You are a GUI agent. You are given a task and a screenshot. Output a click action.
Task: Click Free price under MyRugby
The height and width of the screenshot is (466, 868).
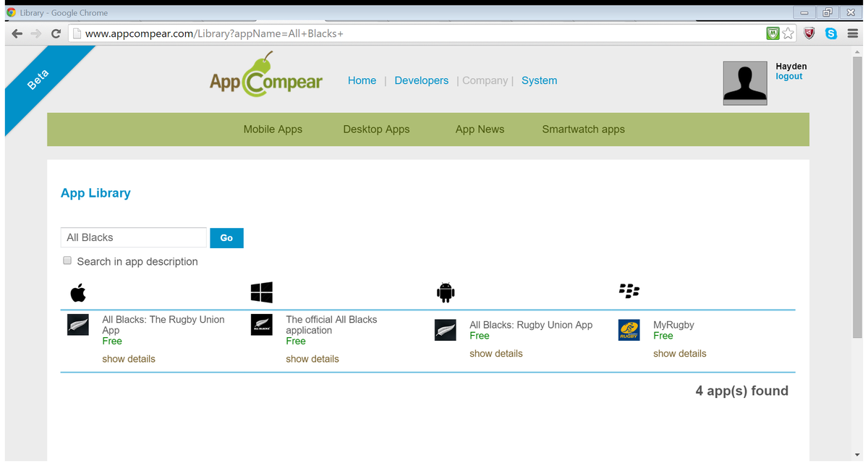click(663, 336)
